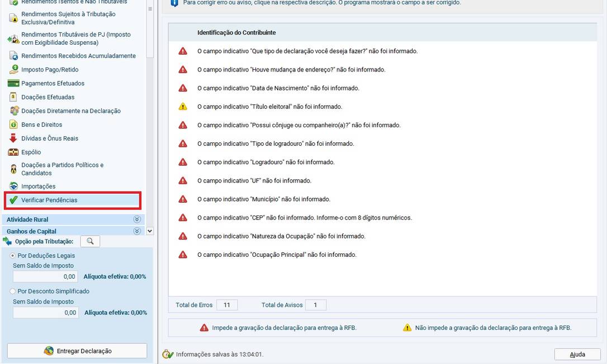Open Doações Efetuadas in the sidebar menu
The image size is (607, 364).
(x=48, y=97)
